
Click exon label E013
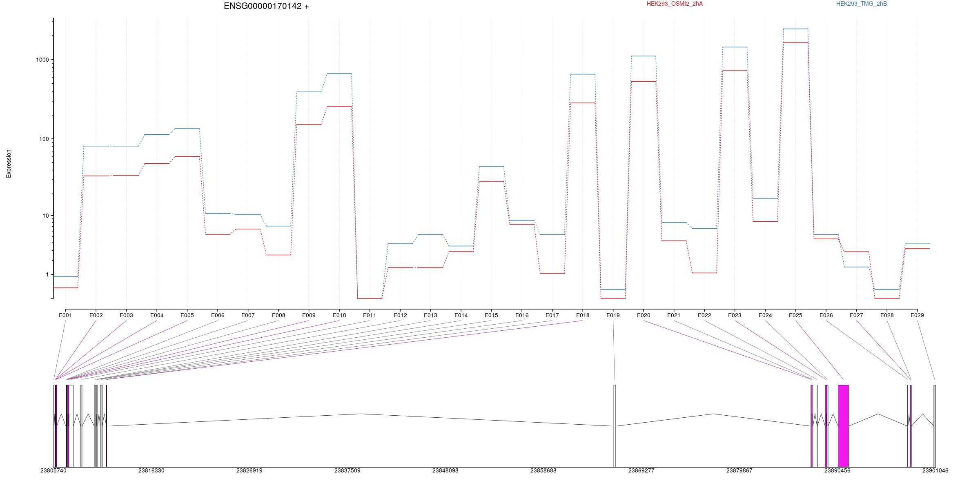click(x=430, y=315)
